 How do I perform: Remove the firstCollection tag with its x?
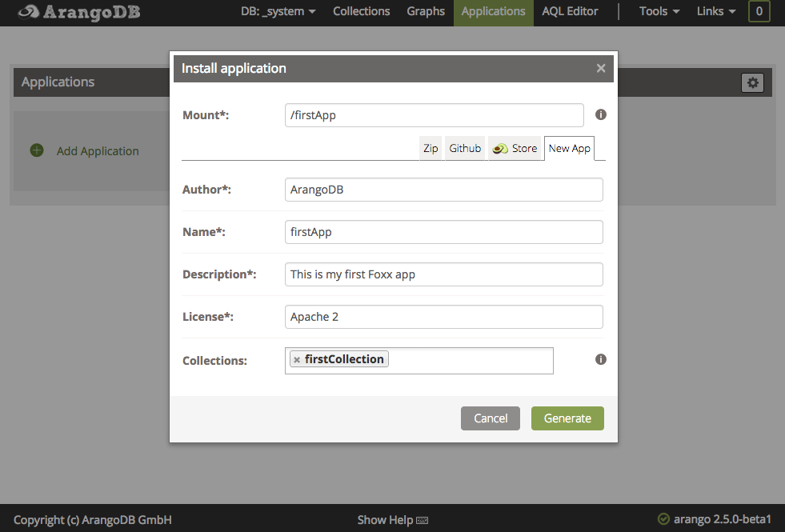(x=297, y=360)
